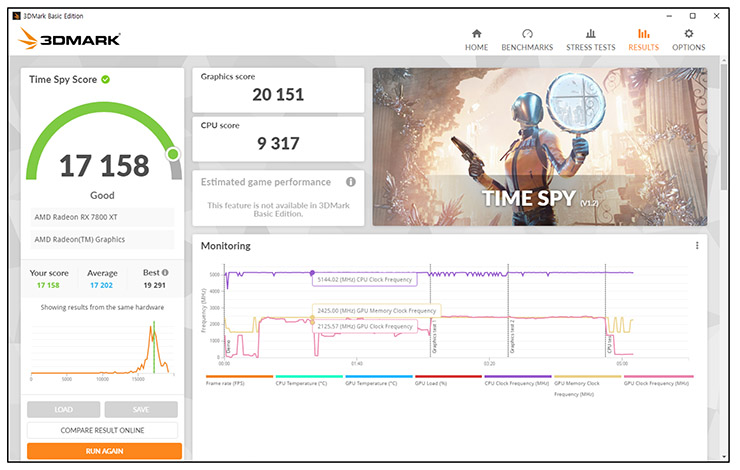Open the Benchmarks tab
The height and width of the screenshot is (470, 740).
point(527,40)
